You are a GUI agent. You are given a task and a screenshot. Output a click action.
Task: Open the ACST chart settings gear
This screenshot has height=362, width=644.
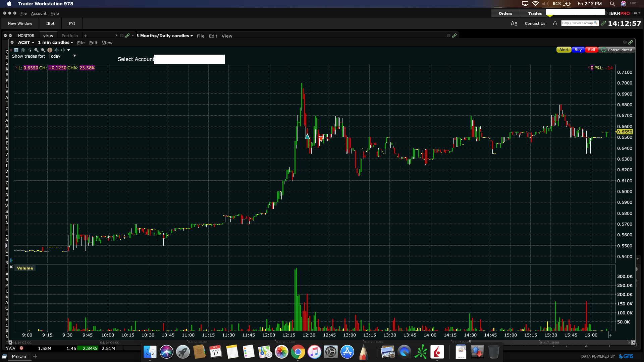[625, 43]
